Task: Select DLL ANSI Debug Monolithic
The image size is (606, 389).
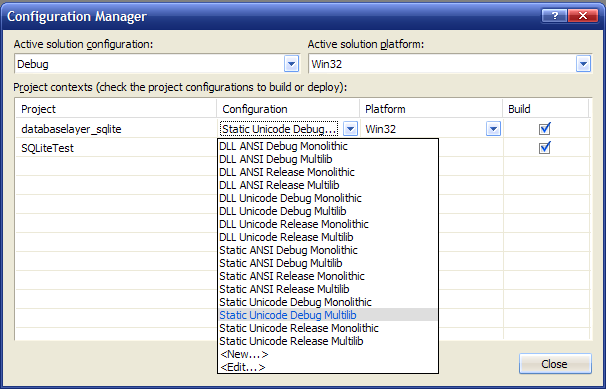Action: coord(328,146)
